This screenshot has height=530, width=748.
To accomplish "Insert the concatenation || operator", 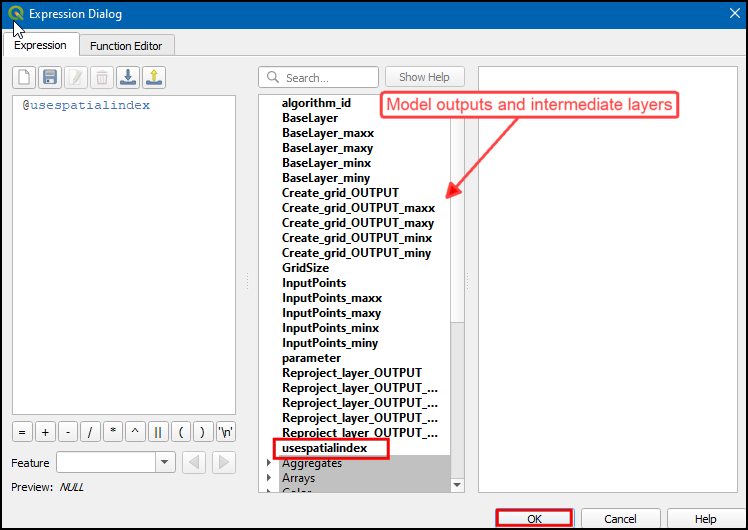I will (x=158, y=432).
